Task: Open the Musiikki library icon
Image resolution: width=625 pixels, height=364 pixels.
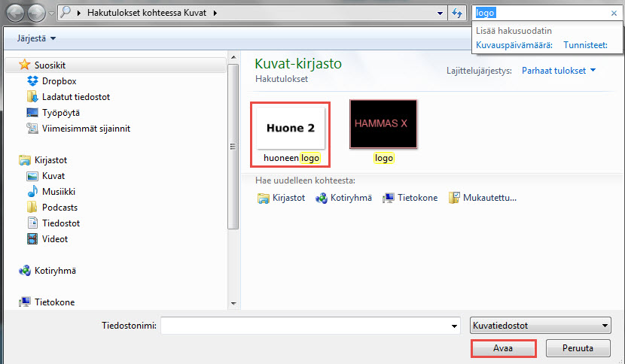Action: 32,192
